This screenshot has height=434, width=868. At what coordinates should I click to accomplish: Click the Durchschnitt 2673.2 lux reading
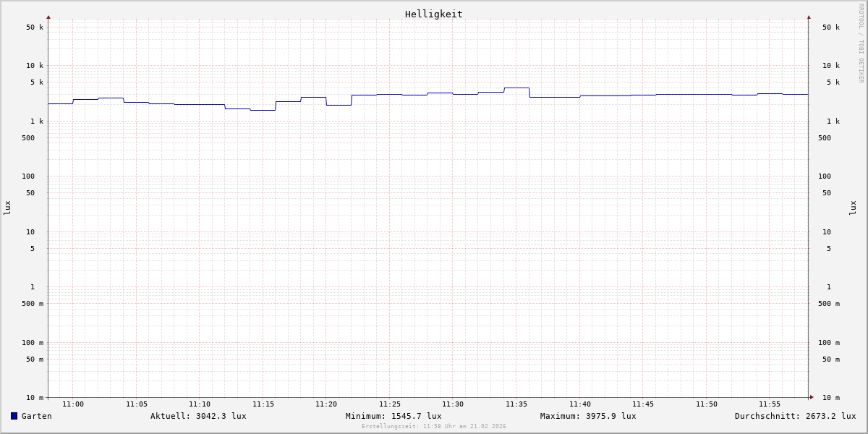[x=795, y=416]
